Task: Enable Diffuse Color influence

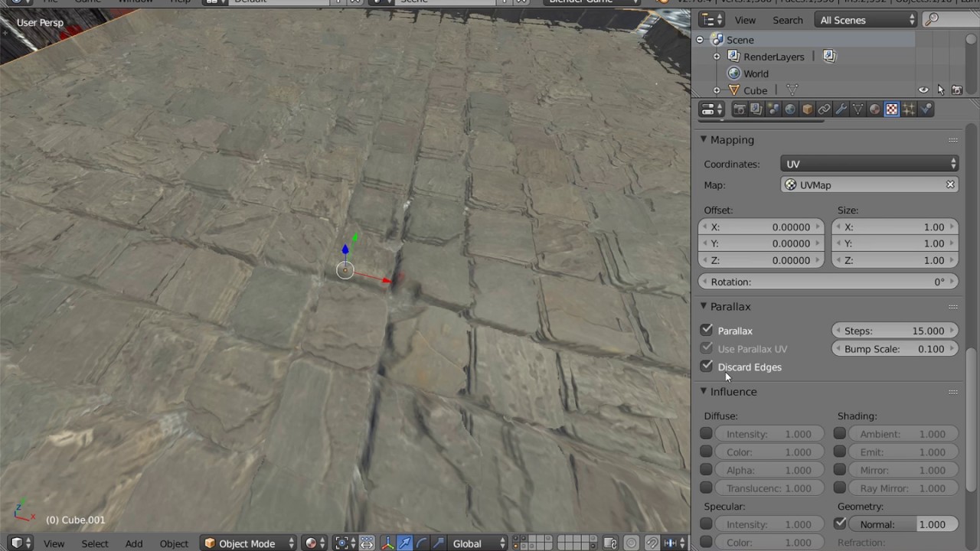Action: click(706, 452)
